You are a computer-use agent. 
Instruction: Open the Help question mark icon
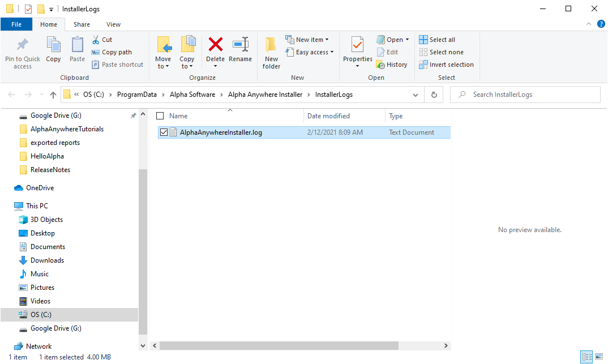coord(601,24)
